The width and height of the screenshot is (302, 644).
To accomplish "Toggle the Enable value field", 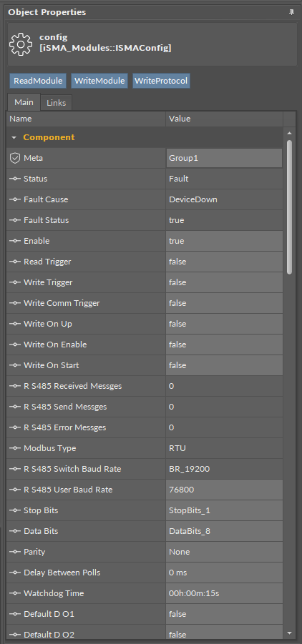I will tap(224, 241).
